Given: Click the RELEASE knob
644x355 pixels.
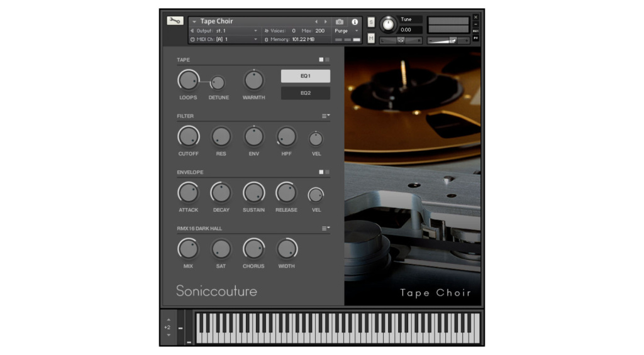Looking at the screenshot, I should [x=286, y=192].
